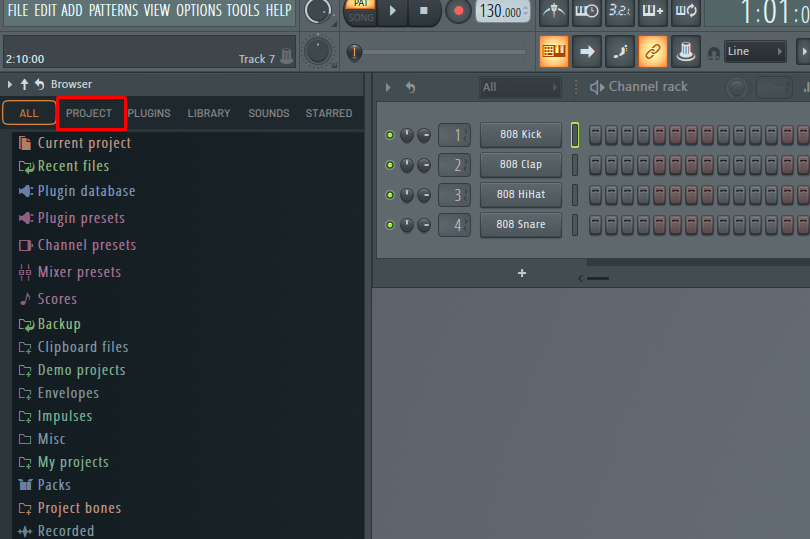Click browser collapse structure up arrow
810x539 pixels.
click(x=24, y=84)
